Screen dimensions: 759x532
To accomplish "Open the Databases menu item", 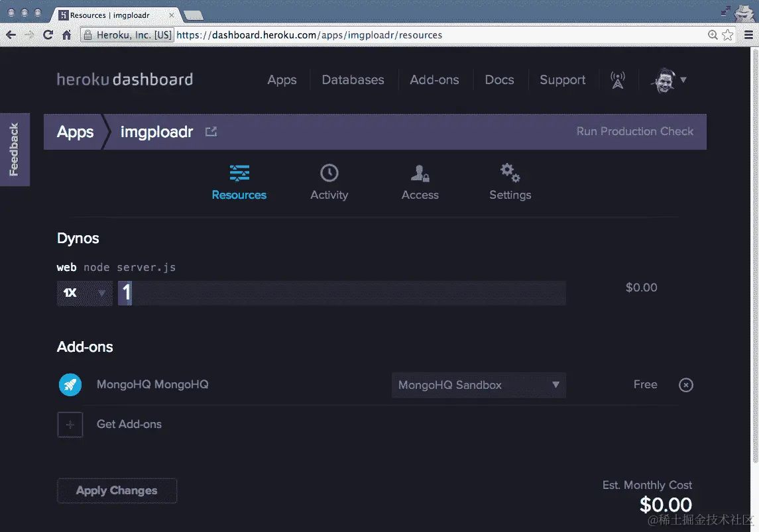I will tap(353, 80).
